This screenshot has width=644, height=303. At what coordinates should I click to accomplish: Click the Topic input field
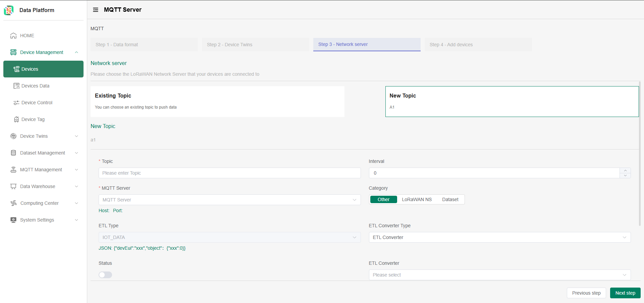[x=229, y=173]
